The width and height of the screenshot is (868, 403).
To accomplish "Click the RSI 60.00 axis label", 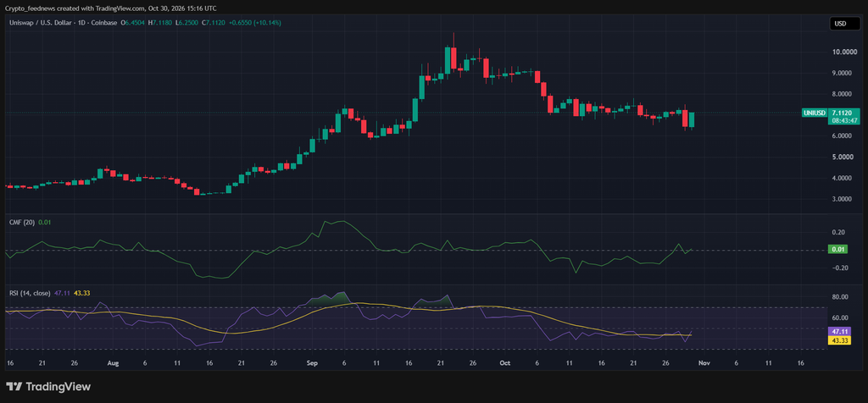I will (x=840, y=317).
